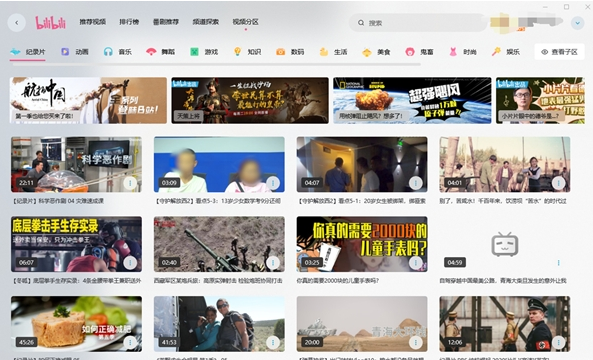Open the bilibili logo home link
This screenshot has height=360, width=593.
pos(50,23)
